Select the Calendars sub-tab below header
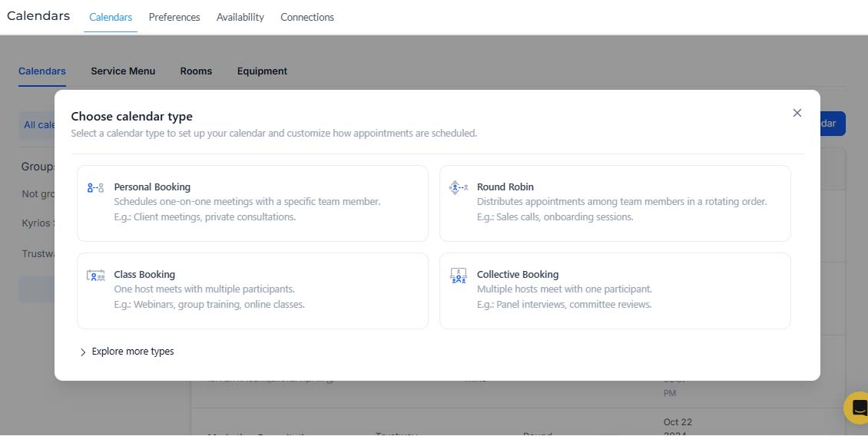 (42, 71)
